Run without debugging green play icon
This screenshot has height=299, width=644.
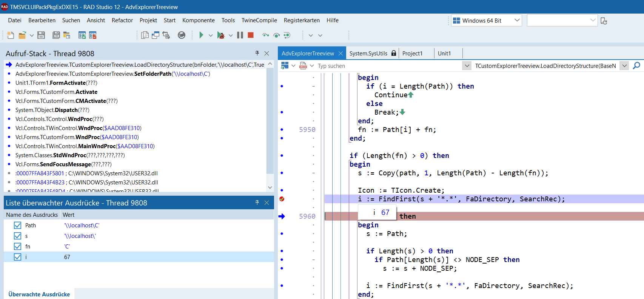[201, 35]
